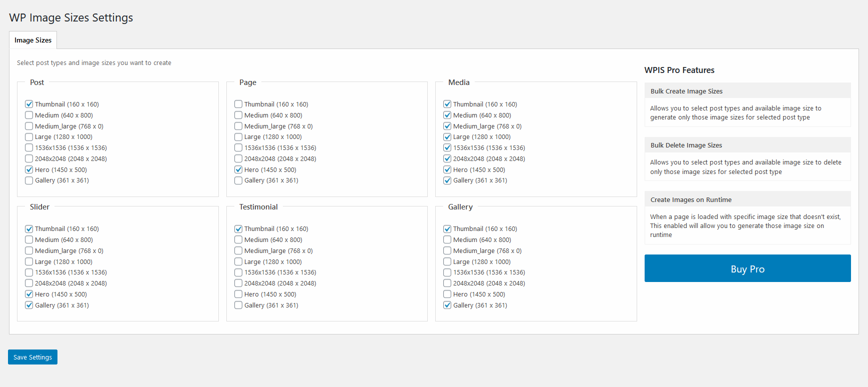Screen dimensions: 868x387
Task: Check Thumbnail under Page
Action: pos(238,104)
